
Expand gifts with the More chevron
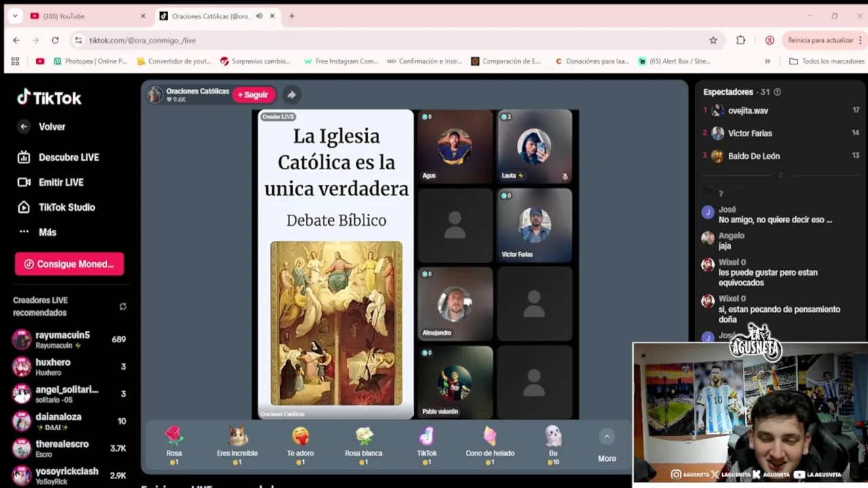tap(607, 436)
